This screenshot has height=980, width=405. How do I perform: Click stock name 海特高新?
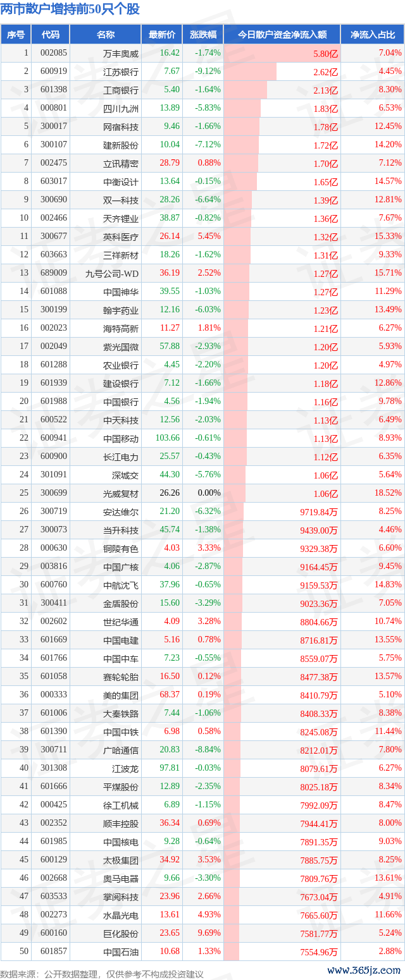[120, 328]
